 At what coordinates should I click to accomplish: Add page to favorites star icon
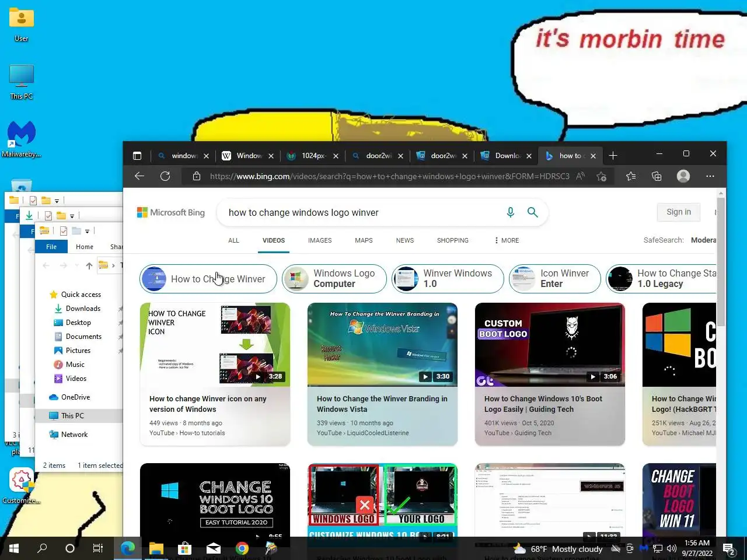tap(602, 176)
